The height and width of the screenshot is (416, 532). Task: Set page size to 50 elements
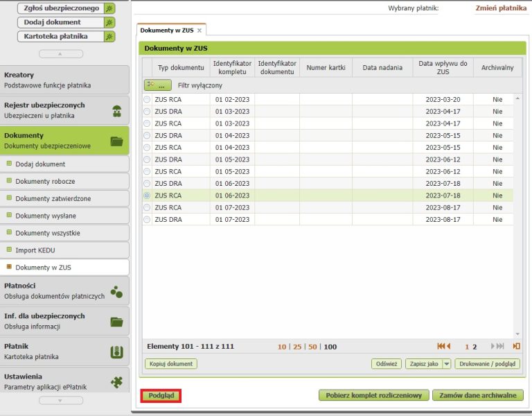pos(312,347)
